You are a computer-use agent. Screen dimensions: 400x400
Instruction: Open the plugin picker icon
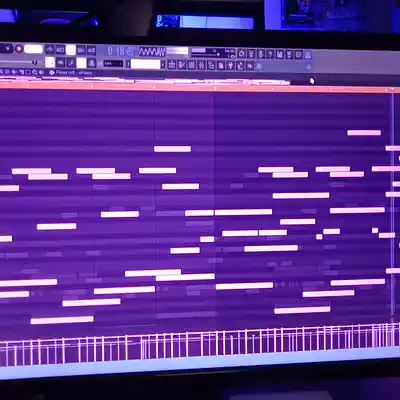(231, 65)
